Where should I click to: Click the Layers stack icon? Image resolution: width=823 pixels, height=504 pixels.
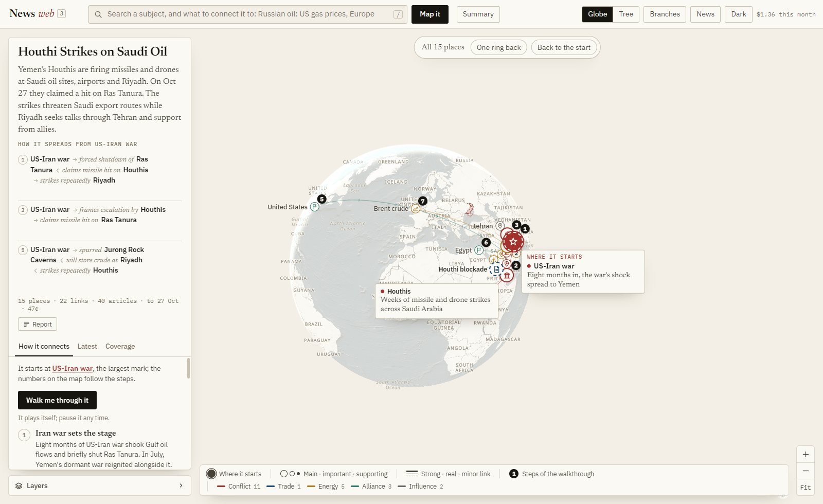19,485
